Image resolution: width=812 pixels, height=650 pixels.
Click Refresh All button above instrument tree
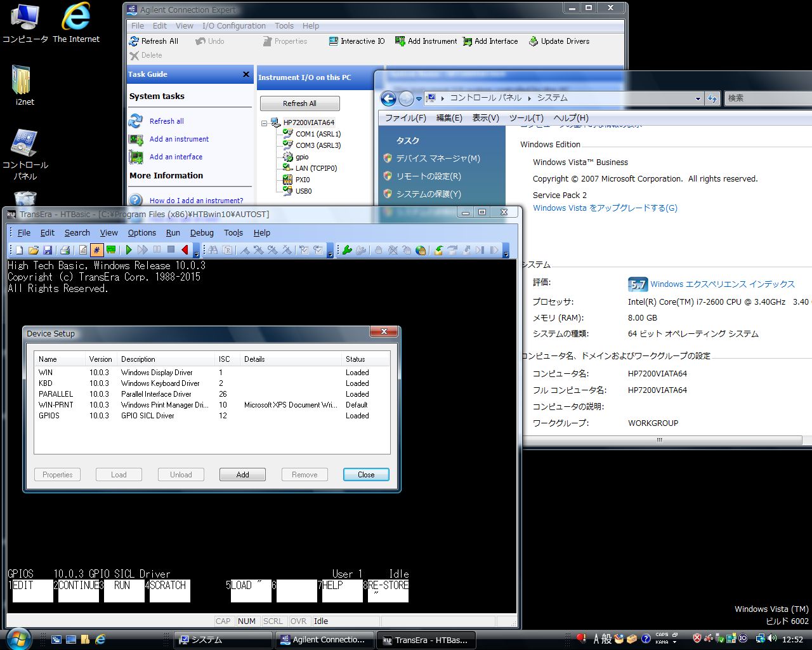coord(299,103)
